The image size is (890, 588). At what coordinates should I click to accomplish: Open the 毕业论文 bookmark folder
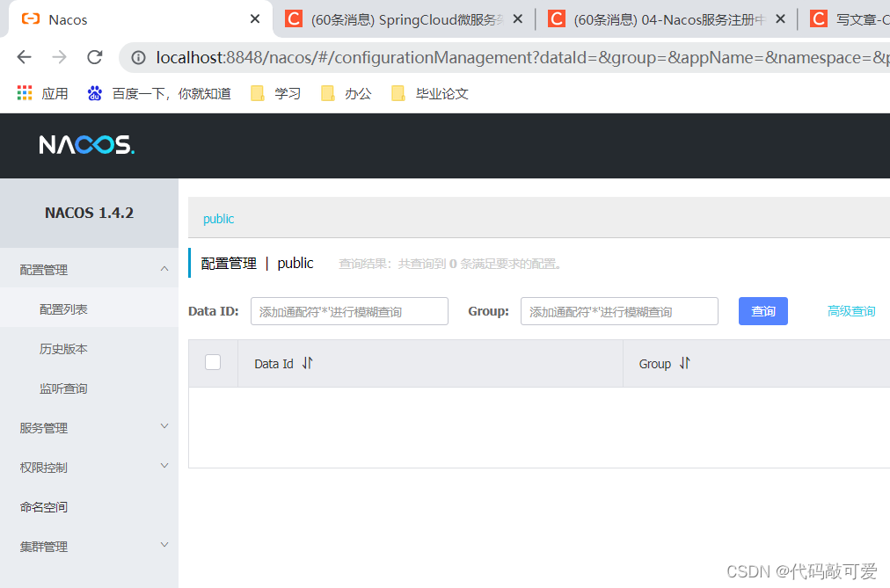(430, 93)
